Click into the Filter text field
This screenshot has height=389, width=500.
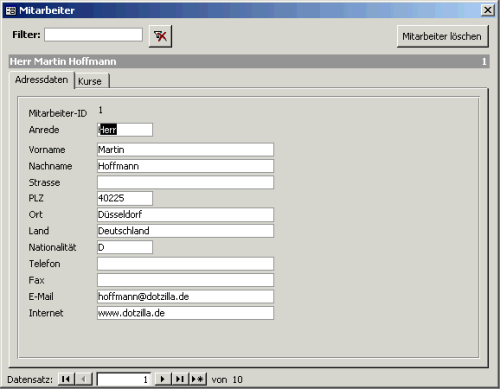coord(93,35)
